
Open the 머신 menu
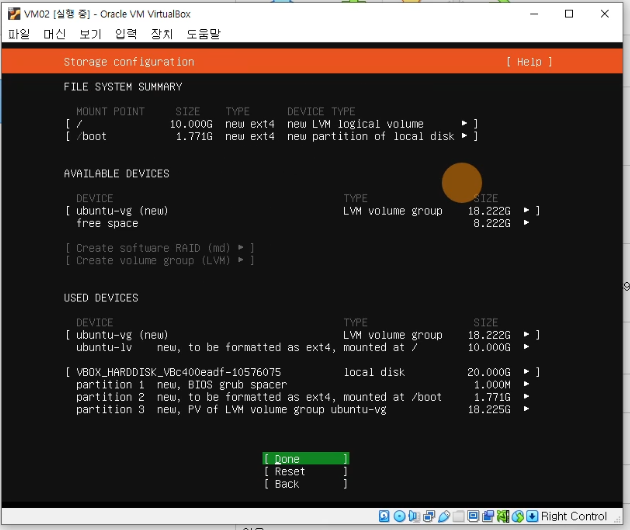click(x=54, y=34)
